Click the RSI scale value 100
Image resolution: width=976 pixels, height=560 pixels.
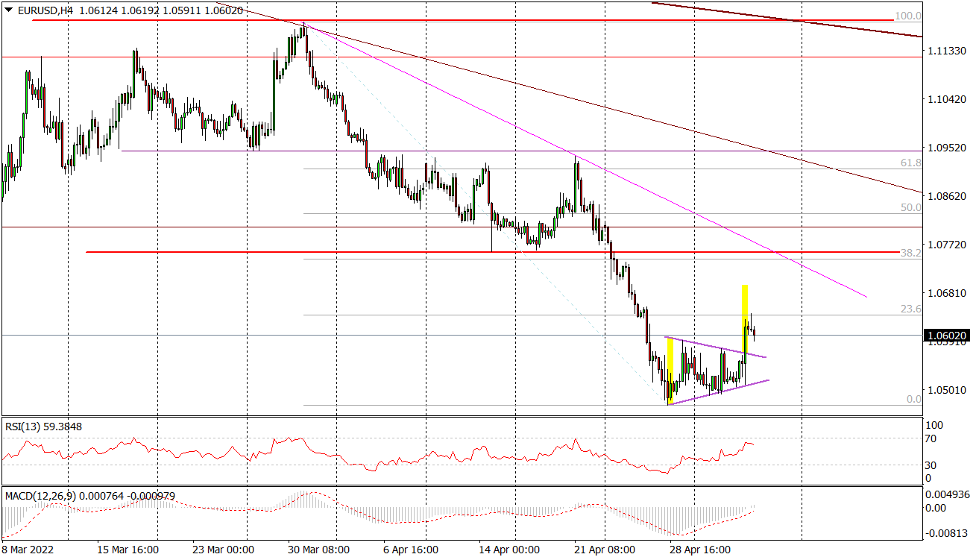(934, 425)
